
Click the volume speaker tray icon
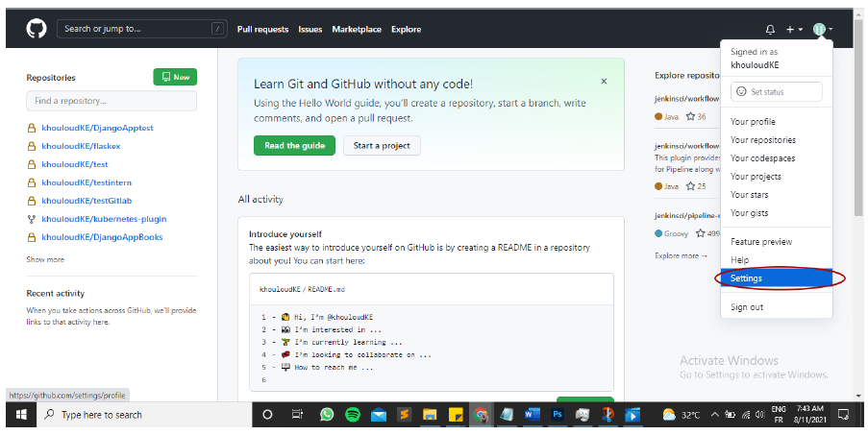tap(760, 415)
